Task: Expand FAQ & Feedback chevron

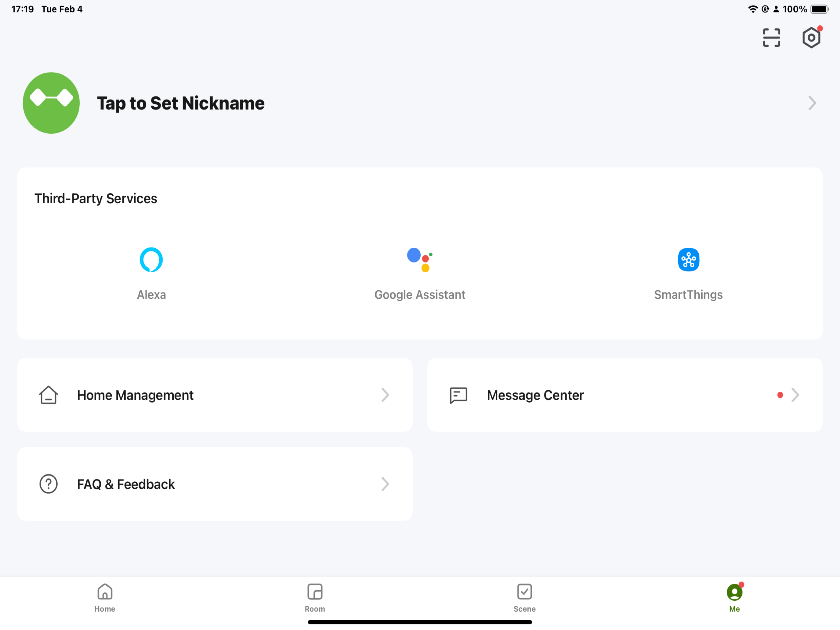Action: click(x=385, y=484)
